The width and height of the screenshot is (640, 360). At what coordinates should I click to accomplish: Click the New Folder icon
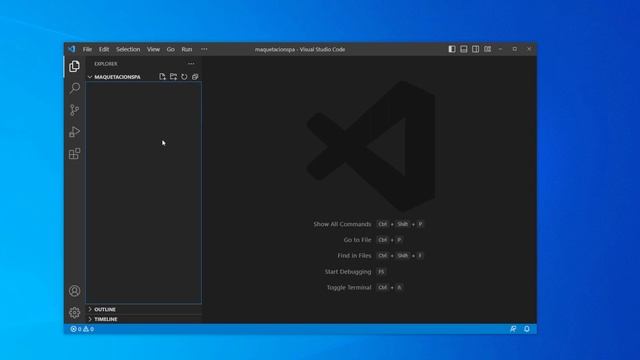coord(173,77)
